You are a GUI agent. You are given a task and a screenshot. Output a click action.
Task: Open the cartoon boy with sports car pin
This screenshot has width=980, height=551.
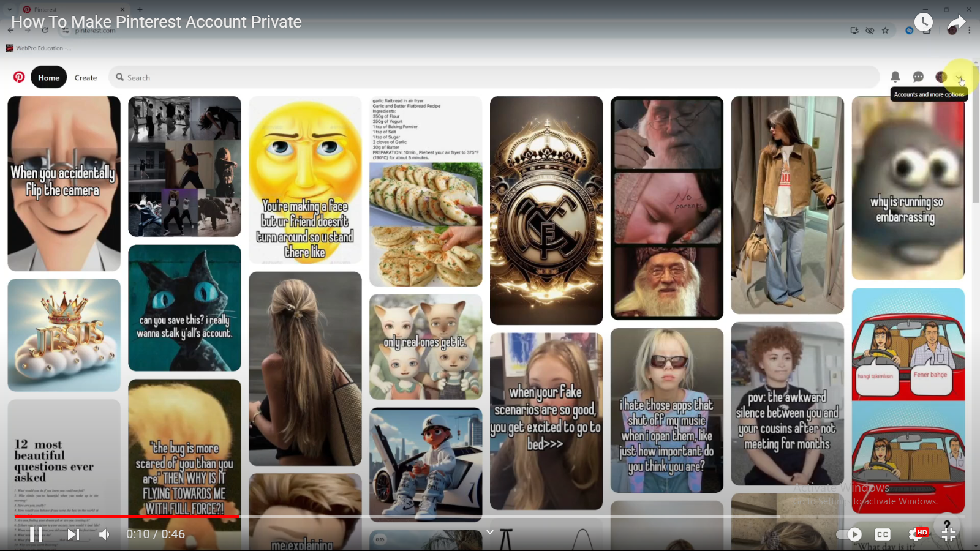[426, 465]
